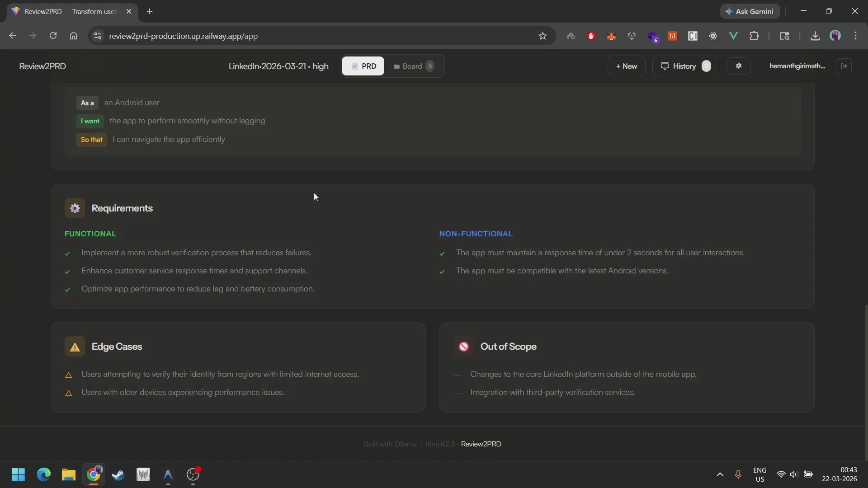Show hidden system tray icons
The image size is (868, 488).
(x=720, y=475)
